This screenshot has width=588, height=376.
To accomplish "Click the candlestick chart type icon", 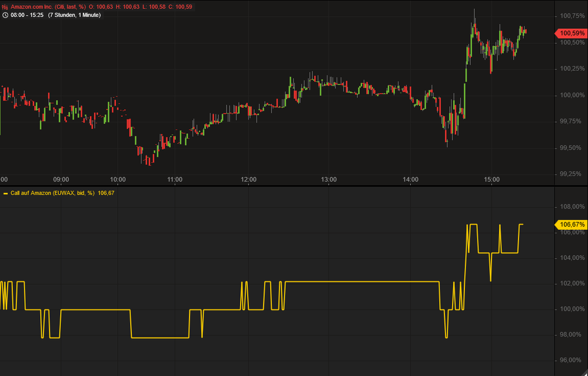I will [x=5, y=6].
